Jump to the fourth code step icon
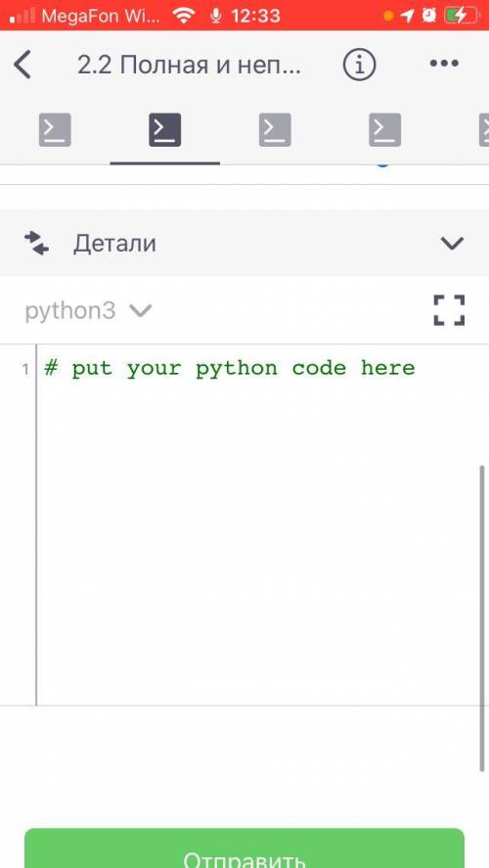The image size is (489, 868). click(385, 129)
